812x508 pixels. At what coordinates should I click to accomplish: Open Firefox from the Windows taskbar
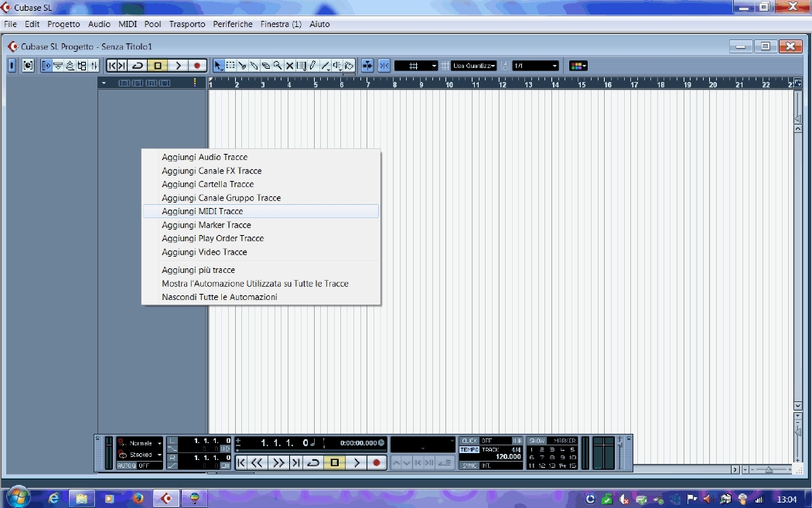(138, 499)
